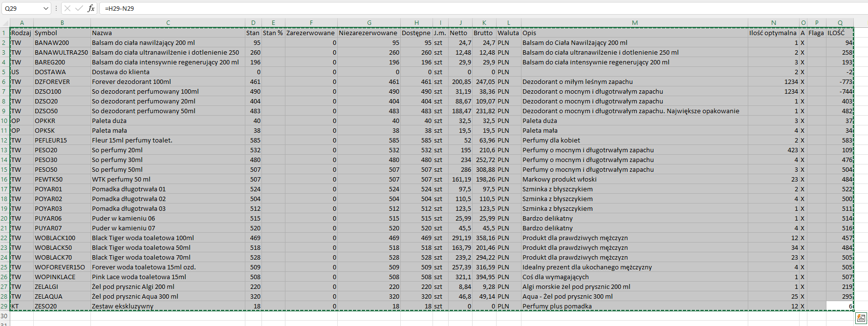This screenshot has height=326, width=868.
Task: Select row 30 header
Action: pos(5,316)
